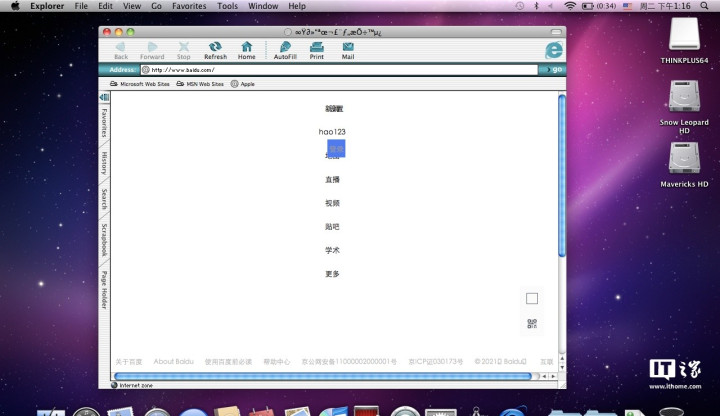Screen dimensions: 720x416
Task: Click the hao123 link on the page
Action: (332, 132)
